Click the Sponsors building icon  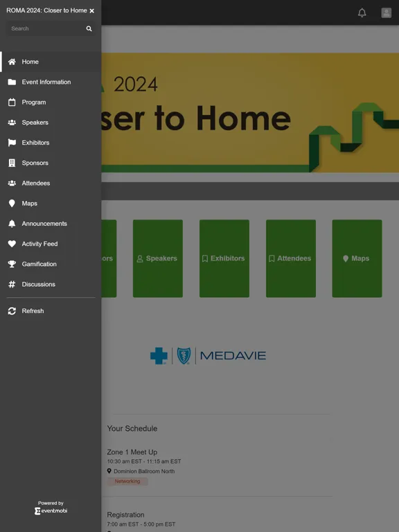12,163
